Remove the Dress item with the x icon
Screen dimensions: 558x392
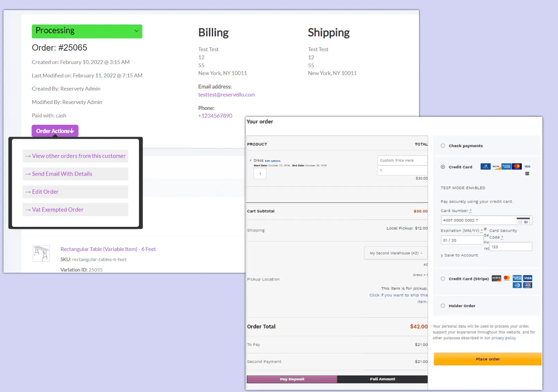[x=250, y=160]
